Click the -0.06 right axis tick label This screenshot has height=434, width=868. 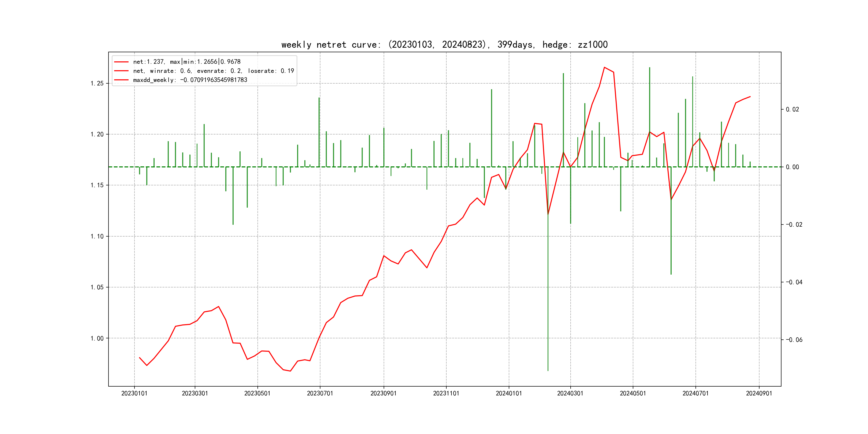pyautogui.click(x=794, y=340)
